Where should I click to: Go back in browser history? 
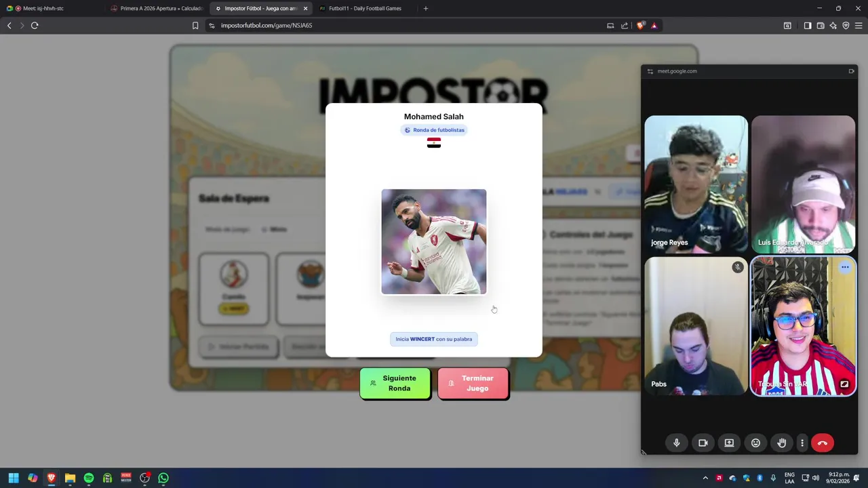coord(9,25)
